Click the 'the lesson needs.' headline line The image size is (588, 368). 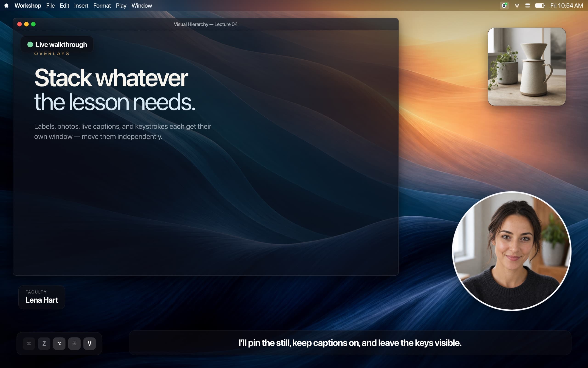[x=115, y=102]
